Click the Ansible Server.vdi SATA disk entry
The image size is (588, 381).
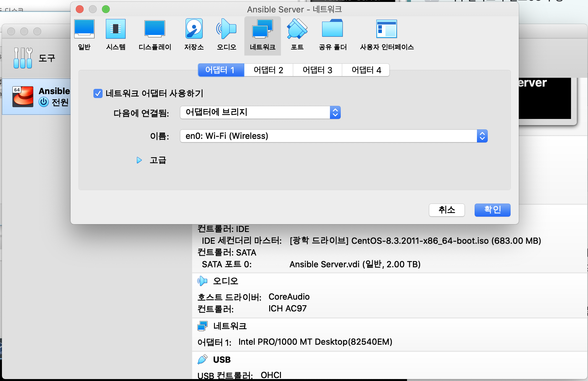click(355, 264)
